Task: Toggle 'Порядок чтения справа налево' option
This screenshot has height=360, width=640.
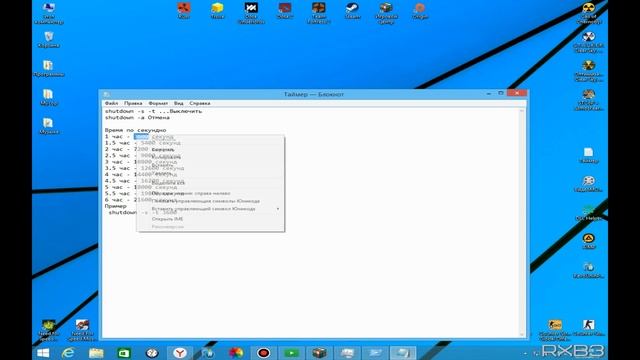Action: pos(210,193)
